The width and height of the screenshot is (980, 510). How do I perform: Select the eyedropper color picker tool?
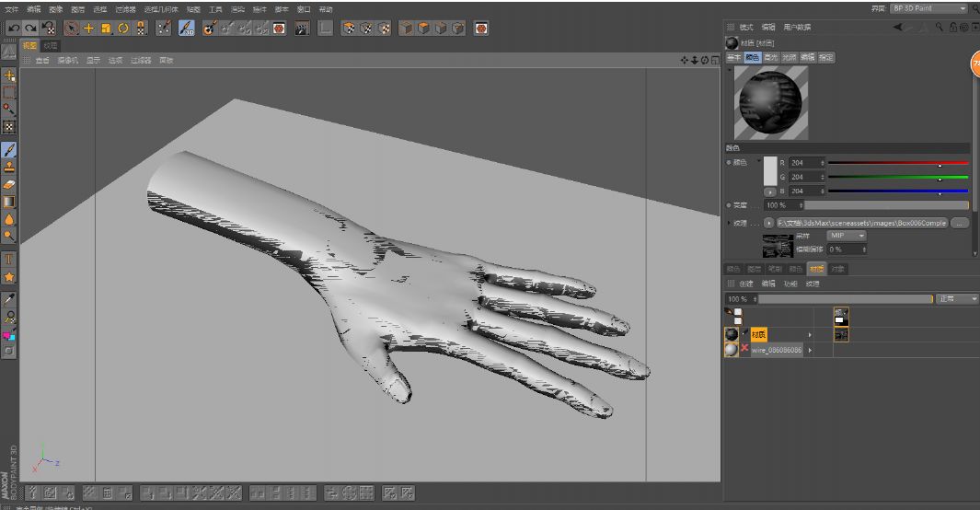[x=9, y=300]
